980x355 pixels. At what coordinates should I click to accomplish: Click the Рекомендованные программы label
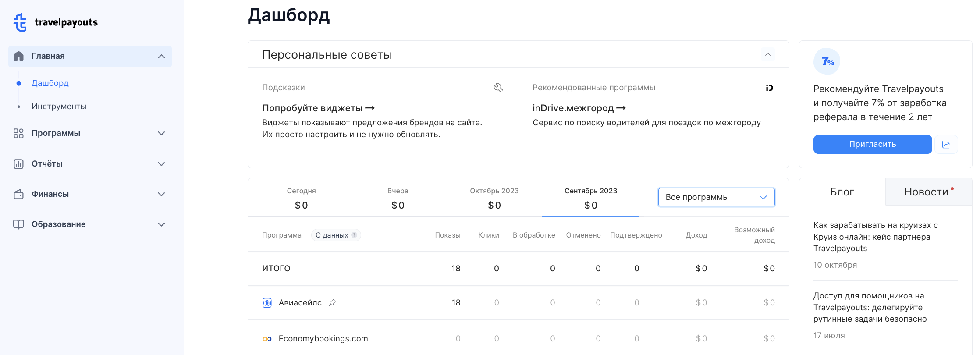[594, 88]
